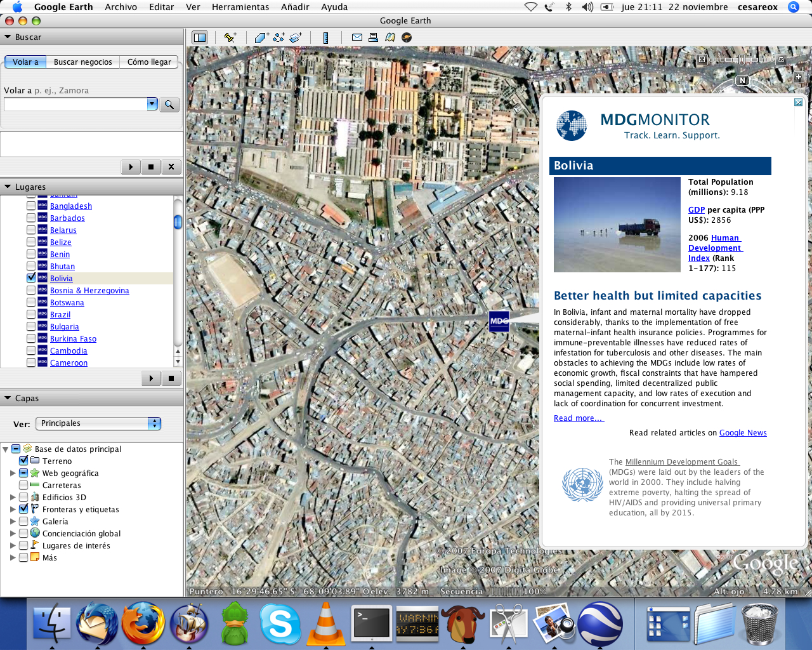Screen dimensions: 812x650
Task: Click the Bolivia truck photo thumbnail
Action: pyautogui.click(x=617, y=225)
